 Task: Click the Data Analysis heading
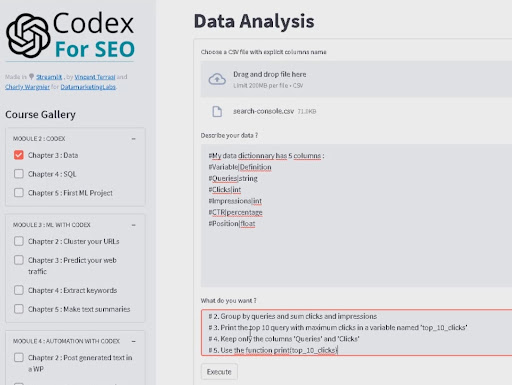[x=254, y=21]
